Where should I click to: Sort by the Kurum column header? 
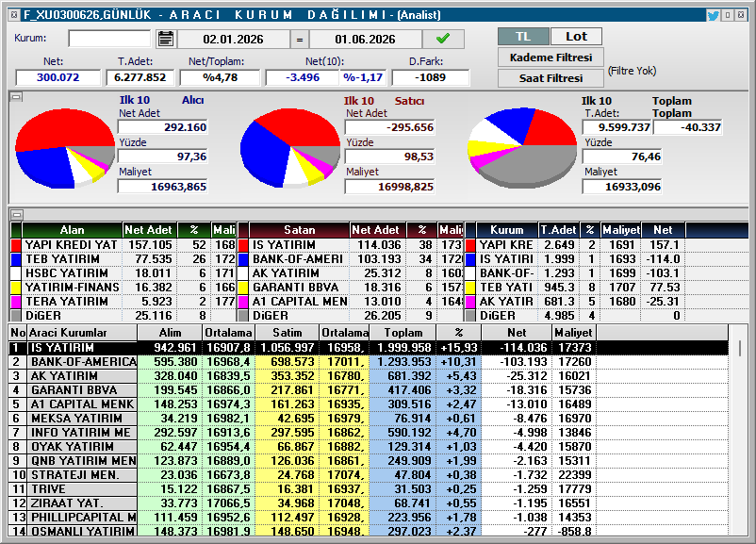507,230
